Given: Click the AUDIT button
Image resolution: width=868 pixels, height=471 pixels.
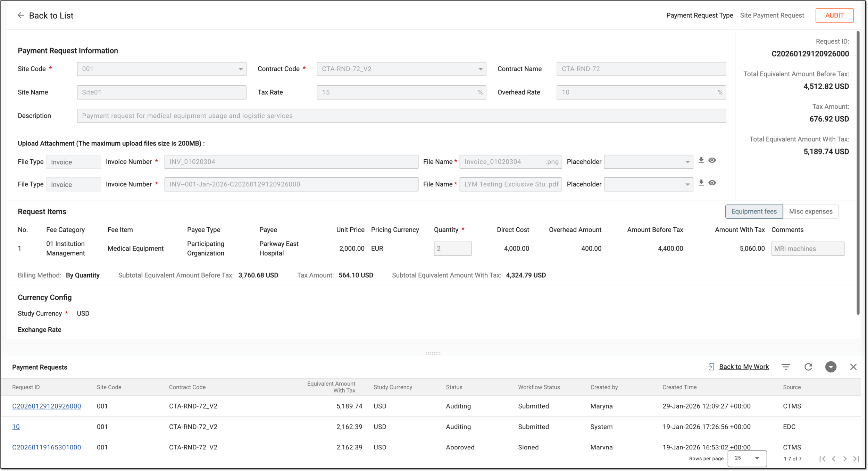Looking at the screenshot, I should pyautogui.click(x=834, y=15).
